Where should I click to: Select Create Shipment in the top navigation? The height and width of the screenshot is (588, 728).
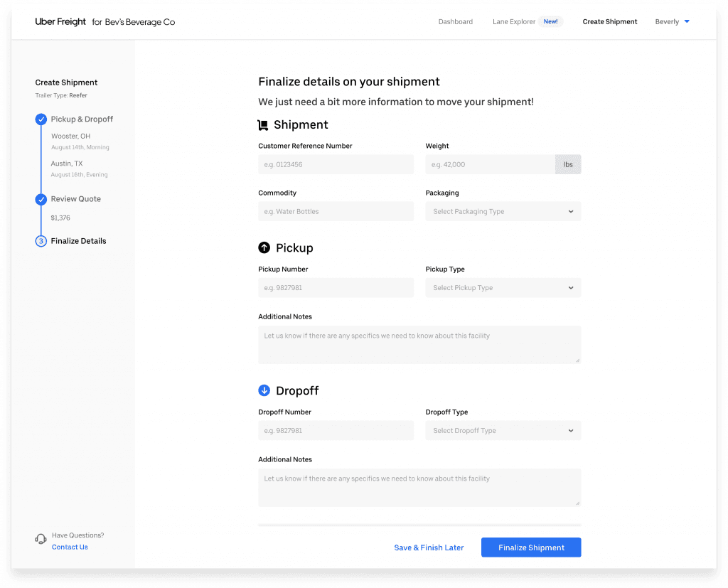[x=610, y=22]
